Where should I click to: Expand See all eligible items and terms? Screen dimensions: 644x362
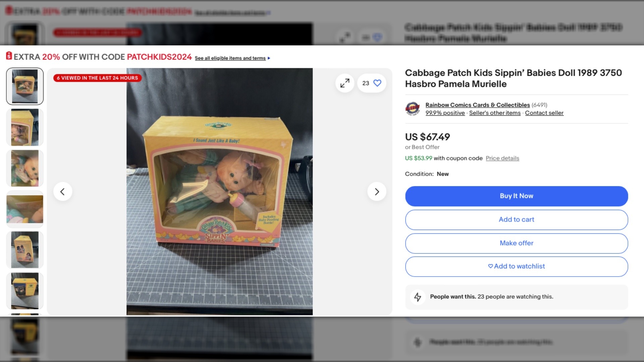pos(232,58)
